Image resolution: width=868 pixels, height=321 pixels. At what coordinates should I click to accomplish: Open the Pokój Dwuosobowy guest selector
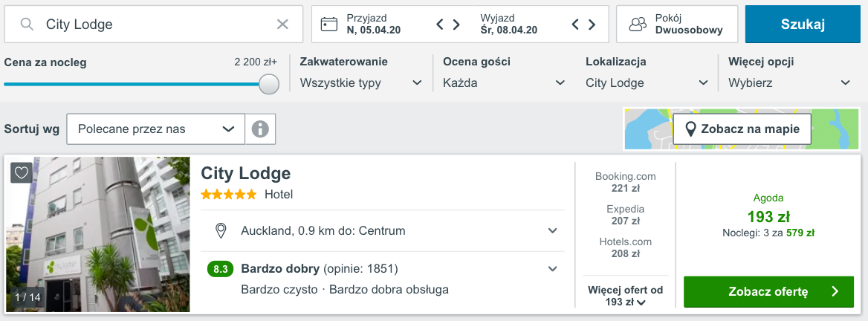[x=677, y=24]
